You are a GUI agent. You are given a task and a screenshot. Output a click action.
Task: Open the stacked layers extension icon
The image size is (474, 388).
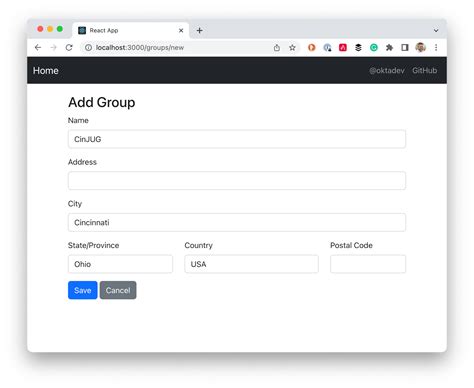click(x=358, y=48)
